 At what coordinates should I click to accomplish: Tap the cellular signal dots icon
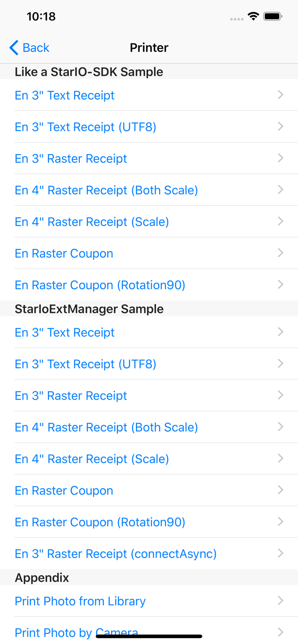coord(237,18)
